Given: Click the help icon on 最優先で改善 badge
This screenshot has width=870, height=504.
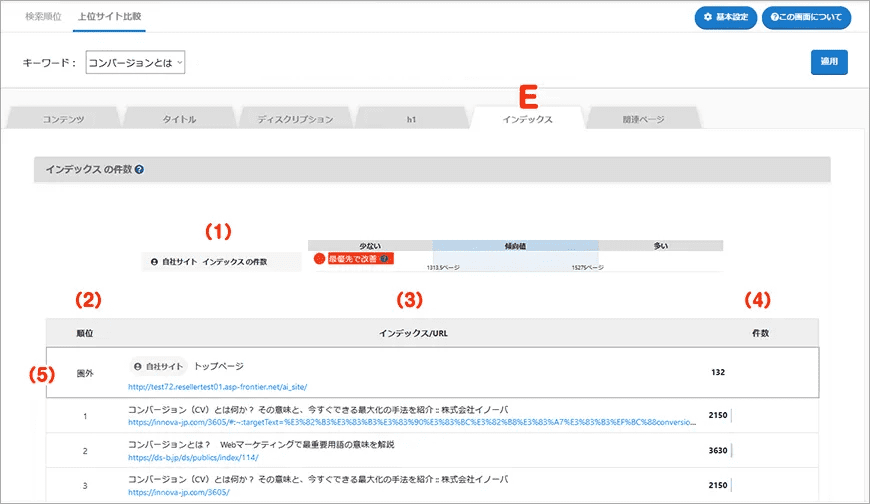Looking at the screenshot, I should coord(384,258).
